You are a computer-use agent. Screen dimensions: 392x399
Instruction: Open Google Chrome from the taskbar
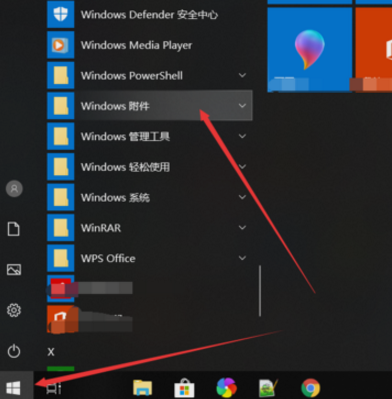(x=310, y=388)
